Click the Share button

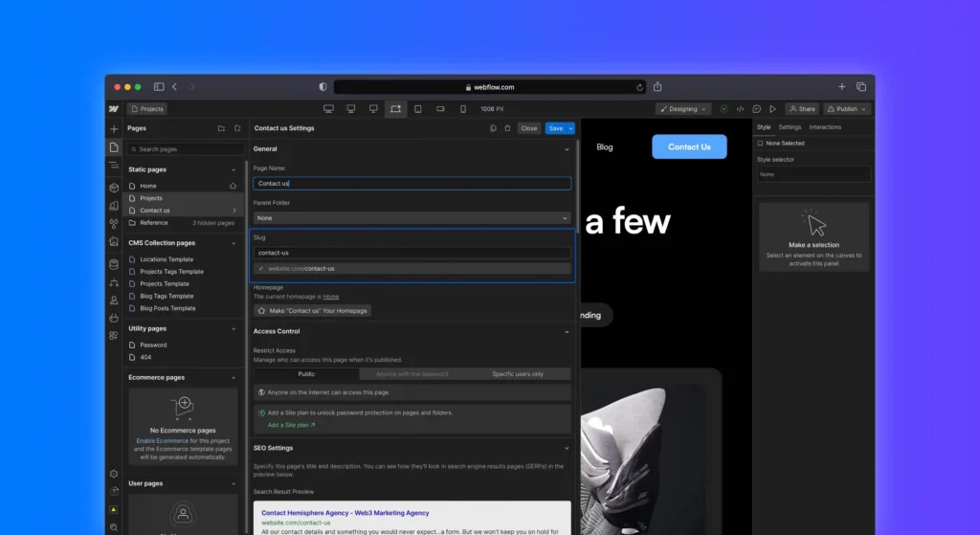click(803, 109)
